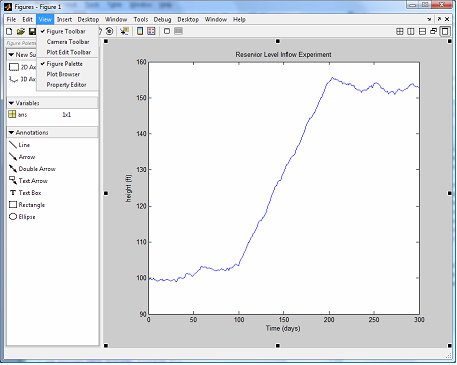Click Show Plot Tools and Dock Figure icon

coord(179,31)
